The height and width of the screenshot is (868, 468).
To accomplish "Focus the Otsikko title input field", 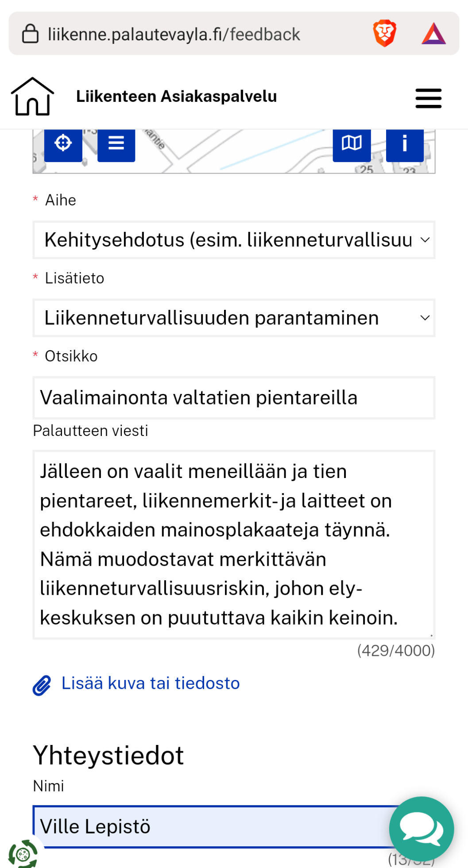I will (x=234, y=397).
